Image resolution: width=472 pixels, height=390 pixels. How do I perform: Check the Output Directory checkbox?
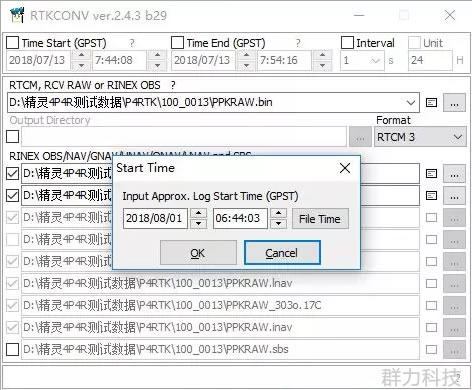click(13, 137)
